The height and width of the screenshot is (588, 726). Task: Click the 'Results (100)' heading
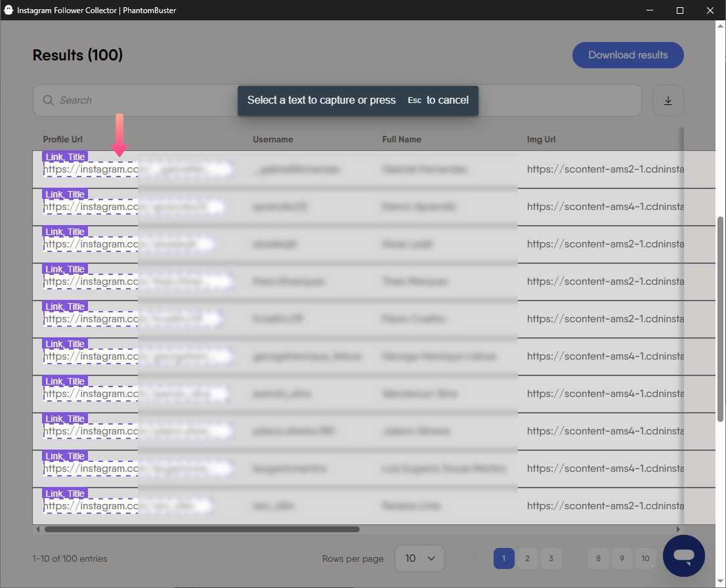point(77,55)
